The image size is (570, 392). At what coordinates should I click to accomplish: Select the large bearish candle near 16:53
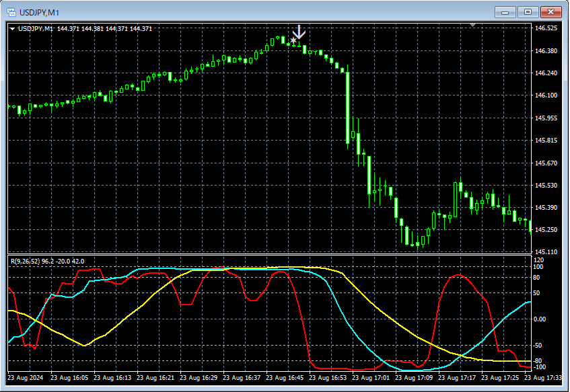tap(347, 108)
